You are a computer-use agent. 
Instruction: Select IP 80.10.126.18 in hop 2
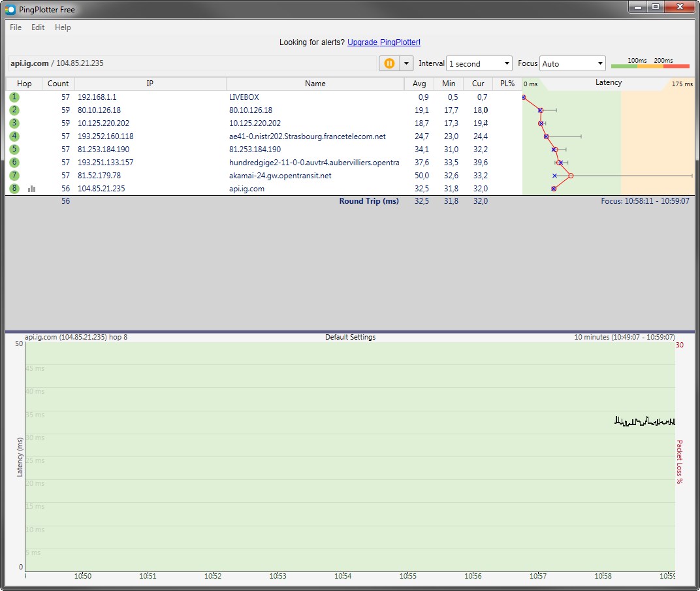point(99,110)
